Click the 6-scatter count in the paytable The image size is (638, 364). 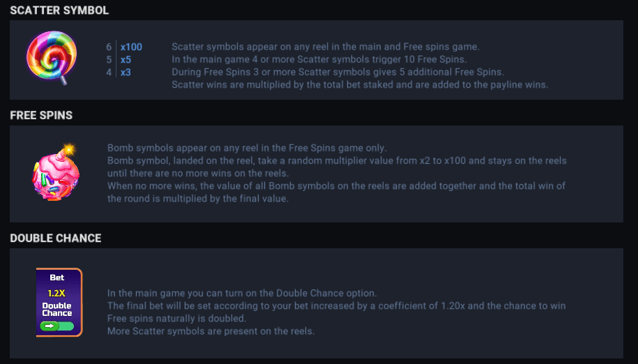tap(109, 47)
